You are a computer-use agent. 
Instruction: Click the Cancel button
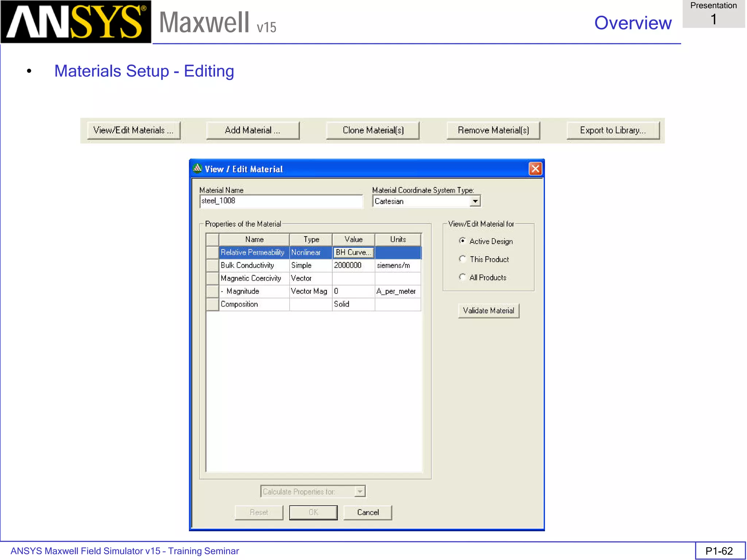tap(368, 512)
